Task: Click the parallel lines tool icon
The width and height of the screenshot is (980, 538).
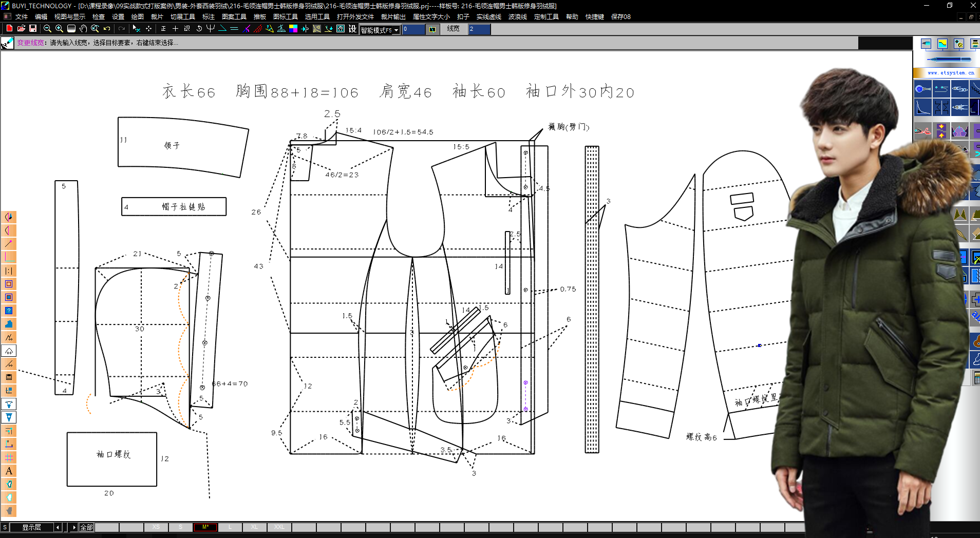Action: pos(234,29)
